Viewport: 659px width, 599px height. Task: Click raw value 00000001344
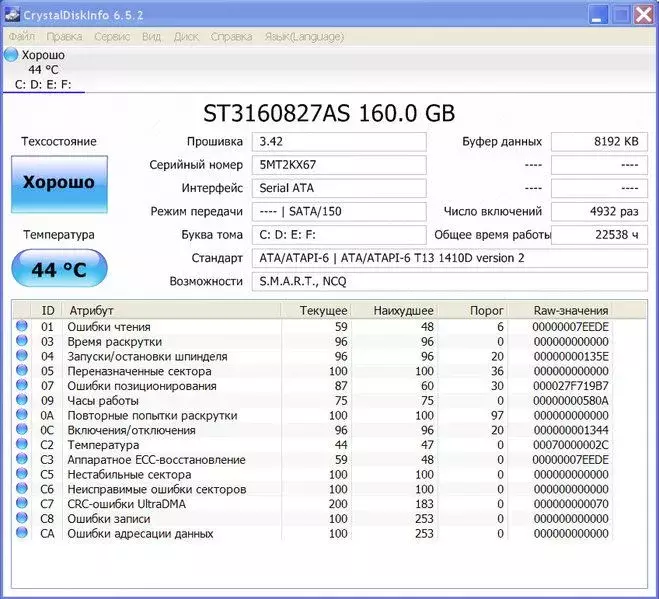571,430
